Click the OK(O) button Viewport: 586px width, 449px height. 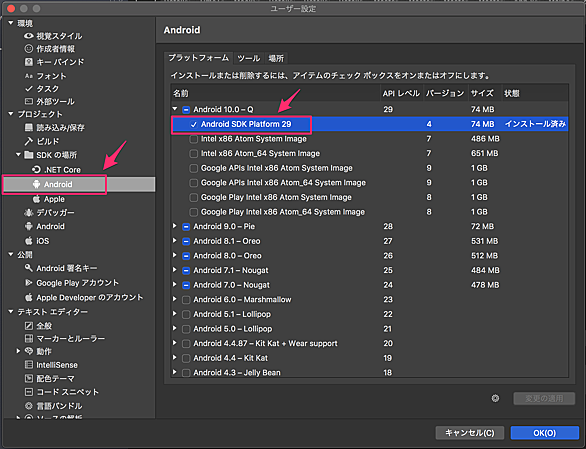(545, 433)
